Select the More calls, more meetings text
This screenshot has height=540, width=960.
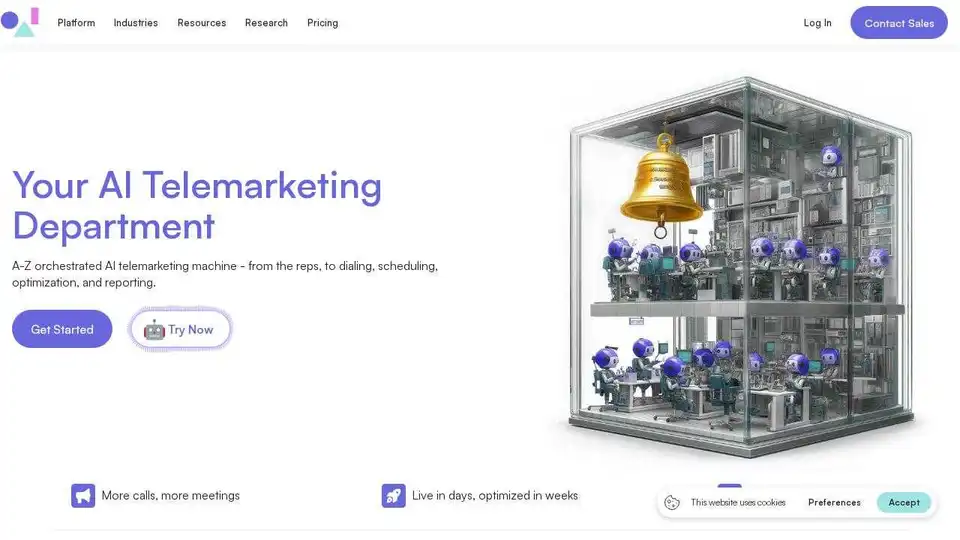pyautogui.click(x=170, y=495)
